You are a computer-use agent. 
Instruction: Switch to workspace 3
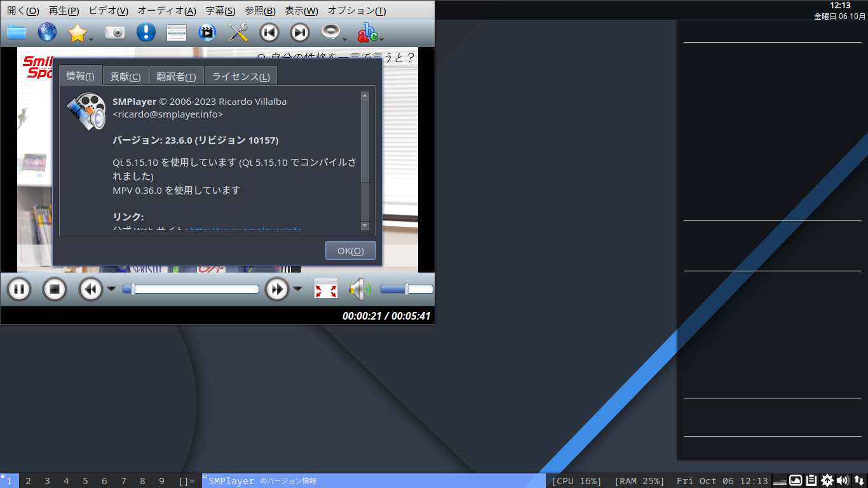pos(48,481)
